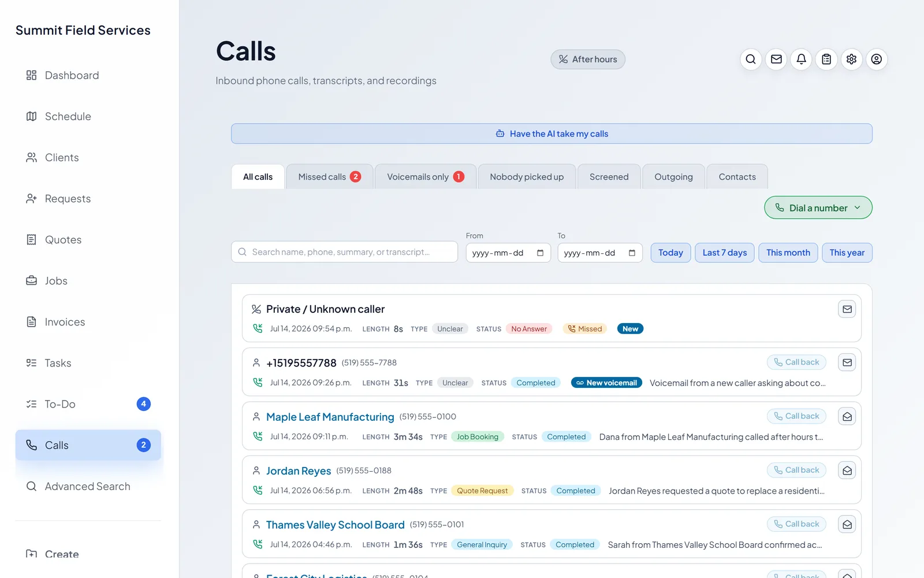924x578 pixels.
Task: Open the clipboard icon in the header
Action: click(826, 59)
